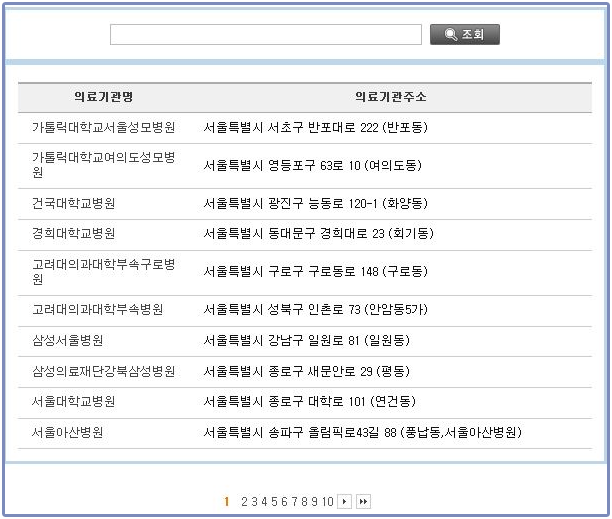Click the 의료기관명 column header

tap(104, 96)
